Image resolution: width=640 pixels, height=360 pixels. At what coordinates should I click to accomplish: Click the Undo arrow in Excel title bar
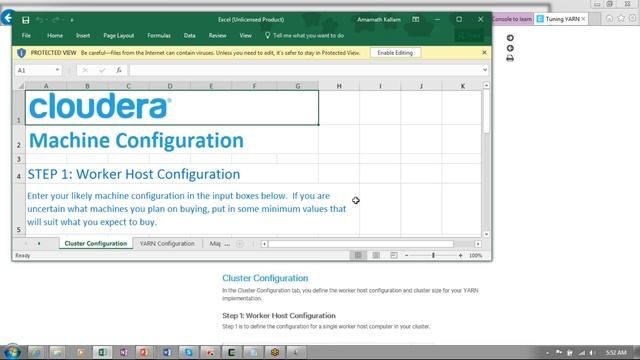click(40, 20)
